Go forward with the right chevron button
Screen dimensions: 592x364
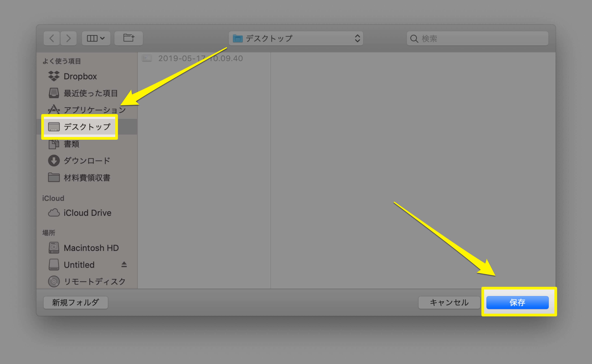tap(69, 38)
